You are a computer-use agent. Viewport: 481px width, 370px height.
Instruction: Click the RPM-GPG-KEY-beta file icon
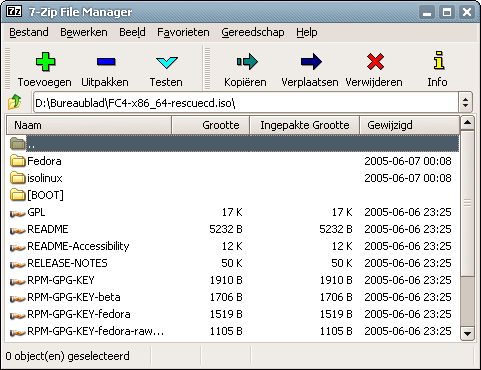(18, 298)
